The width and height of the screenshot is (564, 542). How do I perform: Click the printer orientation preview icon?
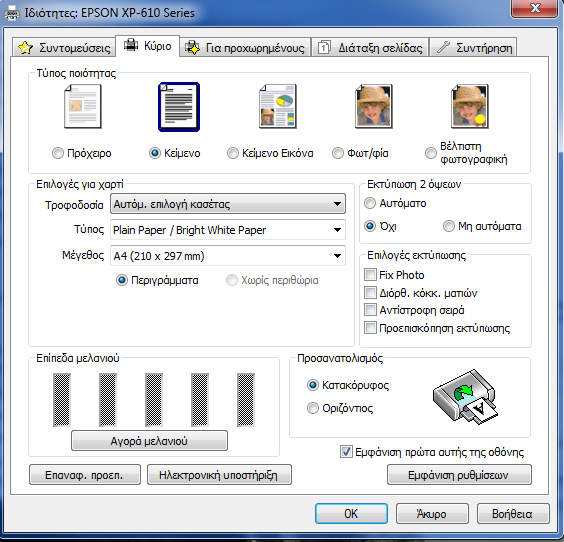pos(465,396)
